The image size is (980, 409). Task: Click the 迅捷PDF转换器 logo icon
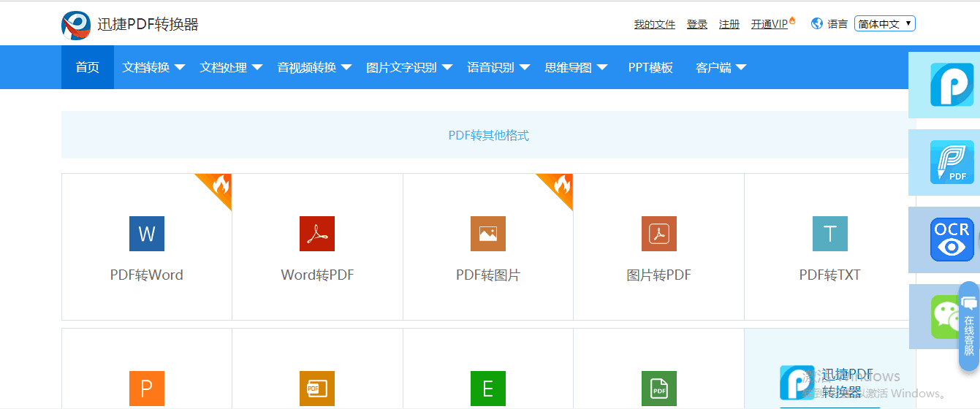click(x=76, y=25)
